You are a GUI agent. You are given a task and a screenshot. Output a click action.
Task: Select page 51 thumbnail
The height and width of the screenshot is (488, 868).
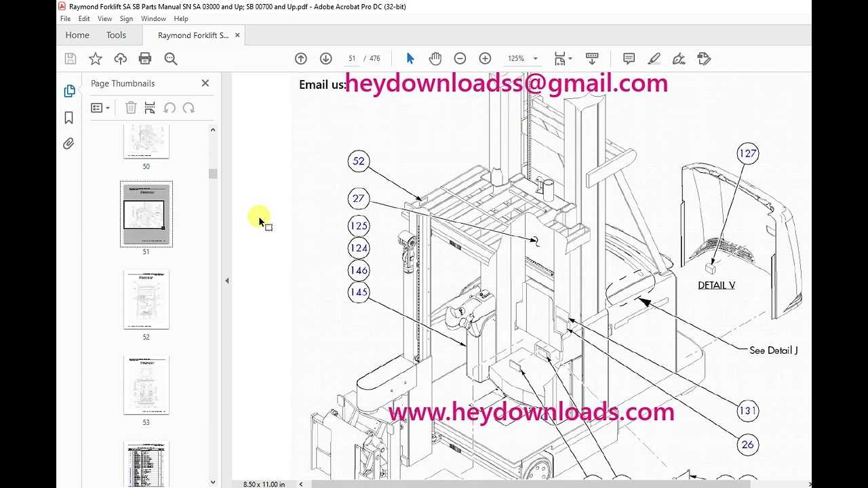click(146, 214)
